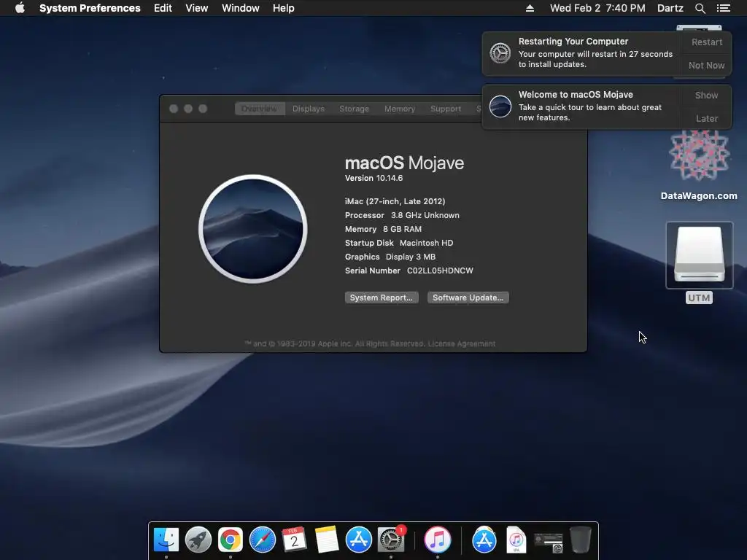The image size is (747, 560).
Task: Open the License Agreement link
Action: click(x=462, y=344)
